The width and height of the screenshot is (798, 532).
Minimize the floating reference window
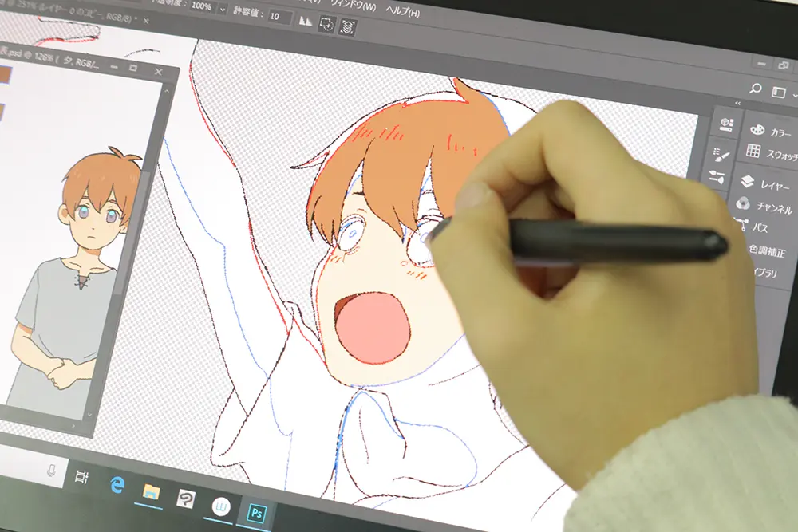click(x=114, y=67)
